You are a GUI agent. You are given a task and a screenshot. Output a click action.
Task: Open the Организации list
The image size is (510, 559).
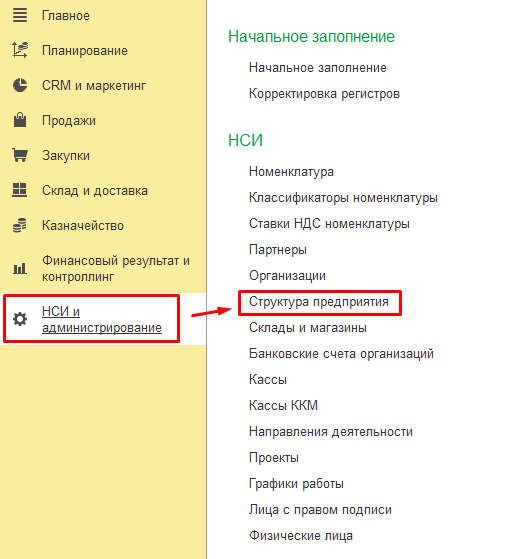tap(287, 276)
